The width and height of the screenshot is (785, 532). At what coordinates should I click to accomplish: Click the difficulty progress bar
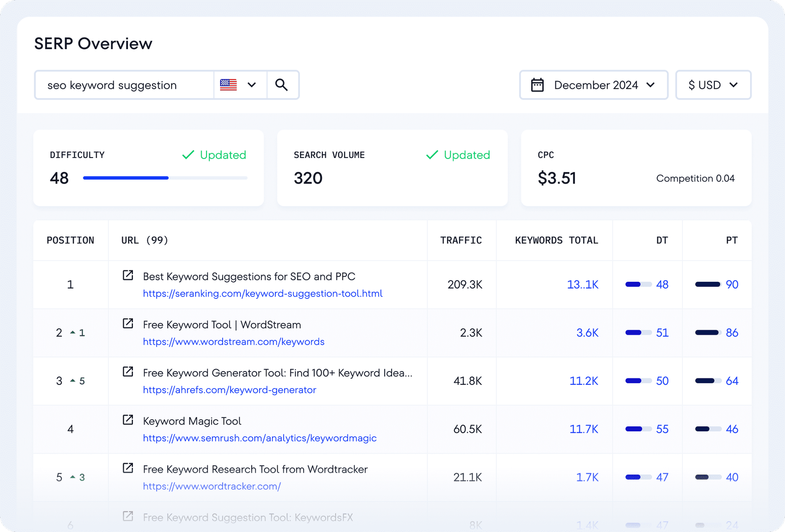[x=165, y=178]
